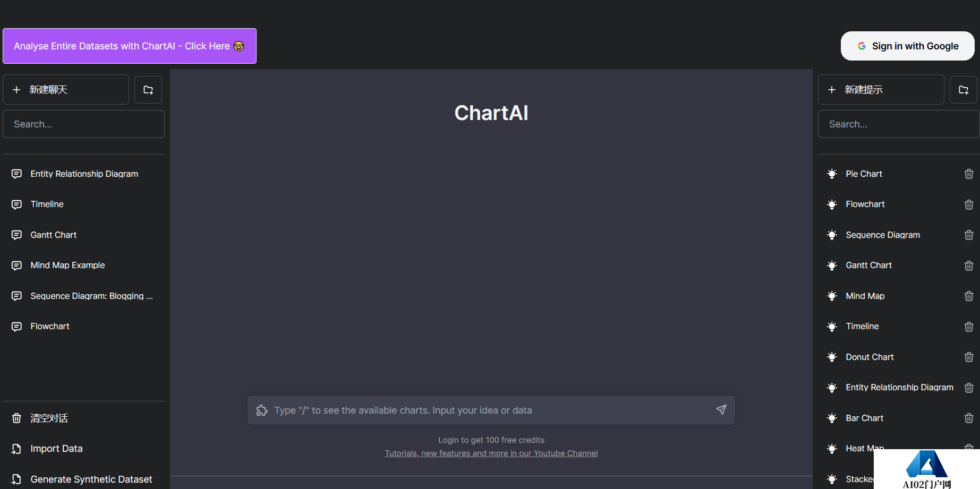Open the Sequence Diagram: Blogging chat
Viewport: 980px width, 489px height.
pyautogui.click(x=83, y=296)
